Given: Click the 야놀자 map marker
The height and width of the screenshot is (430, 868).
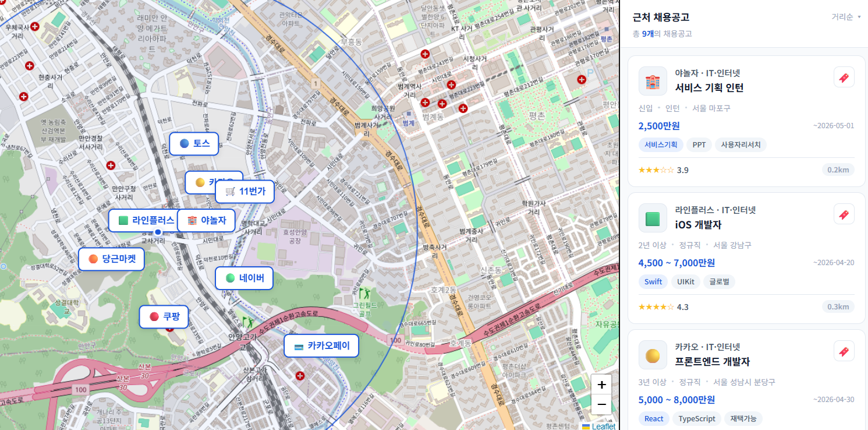Looking at the screenshot, I should point(206,221).
